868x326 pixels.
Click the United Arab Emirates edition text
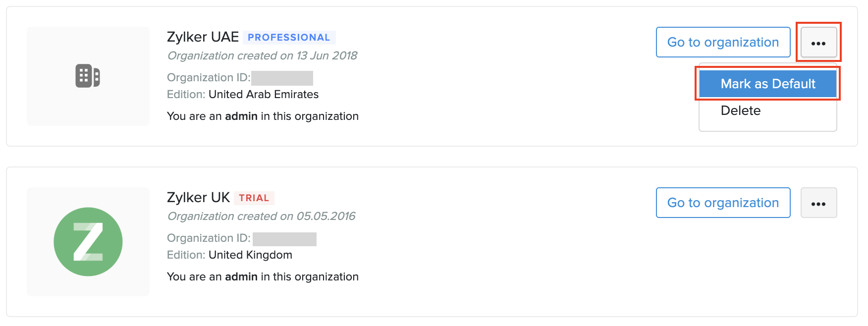coord(264,95)
